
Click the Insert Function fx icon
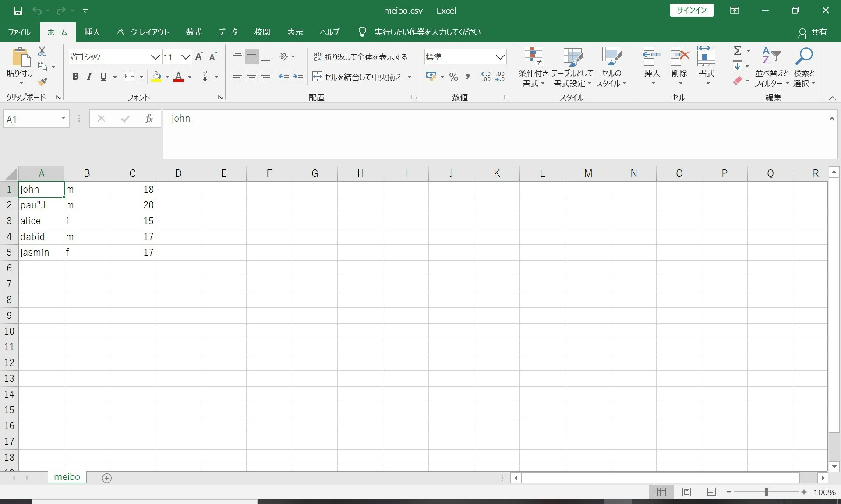coord(148,119)
